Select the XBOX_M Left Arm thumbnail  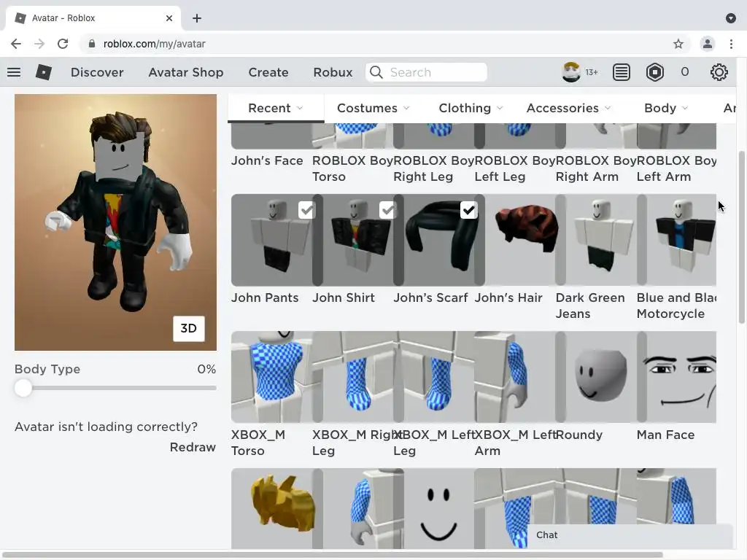tap(515, 377)
